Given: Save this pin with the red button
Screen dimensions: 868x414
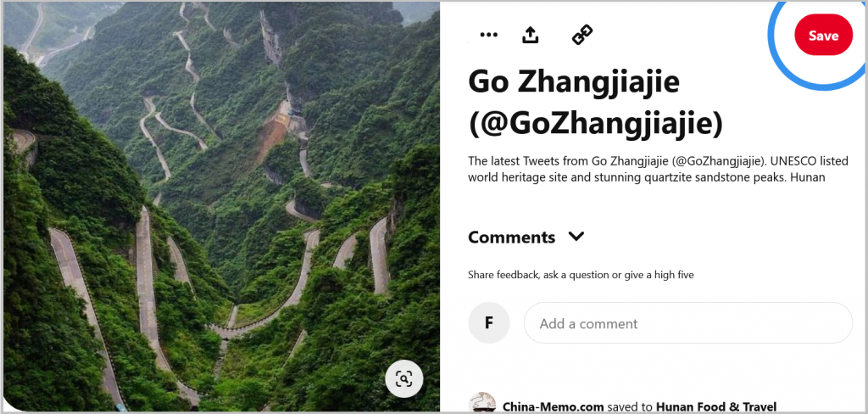Looking at the screenshot, I should pyautogui.click(x=823, y=35).
